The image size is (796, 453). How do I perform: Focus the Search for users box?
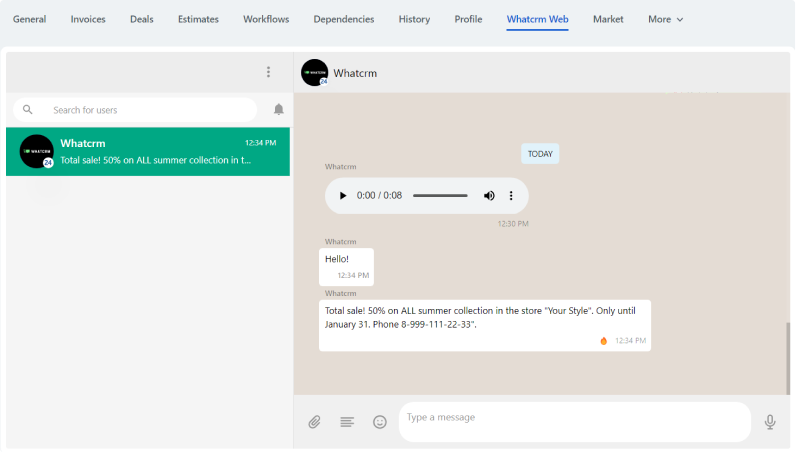(x=150, y=110)
